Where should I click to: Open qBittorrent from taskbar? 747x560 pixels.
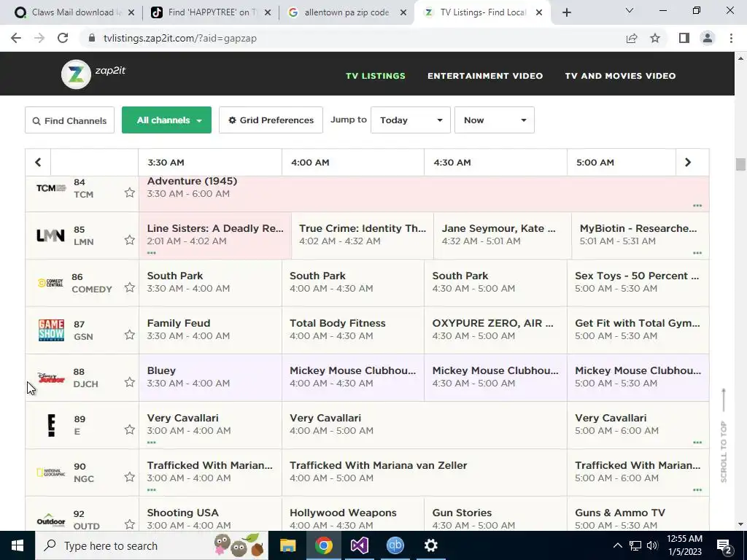pyautogui.click(x=395, y=545)
